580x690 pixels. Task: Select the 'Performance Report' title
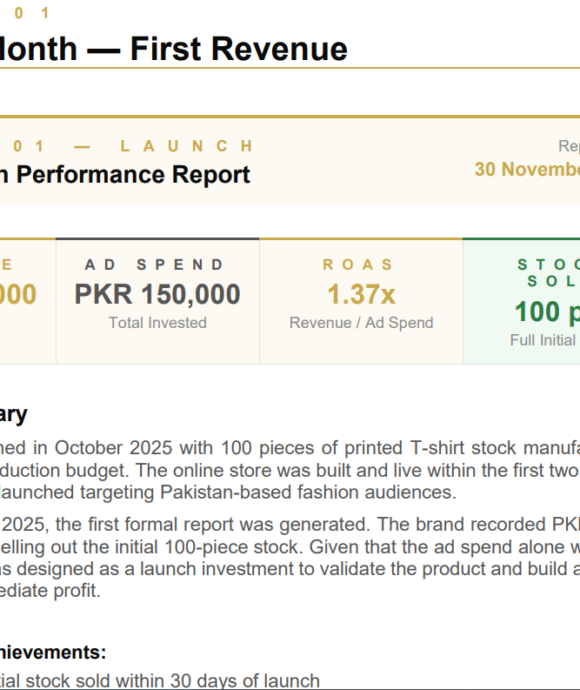(x=133, y=175)
